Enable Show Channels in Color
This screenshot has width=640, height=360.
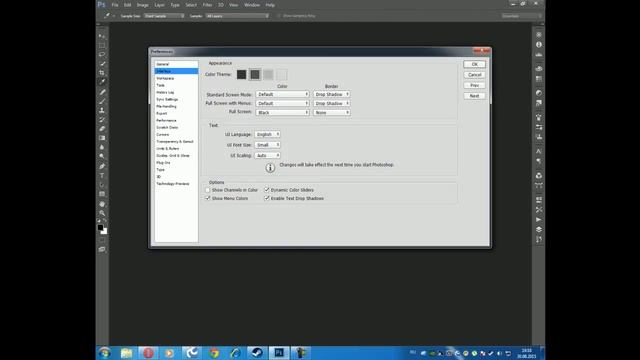208,190
